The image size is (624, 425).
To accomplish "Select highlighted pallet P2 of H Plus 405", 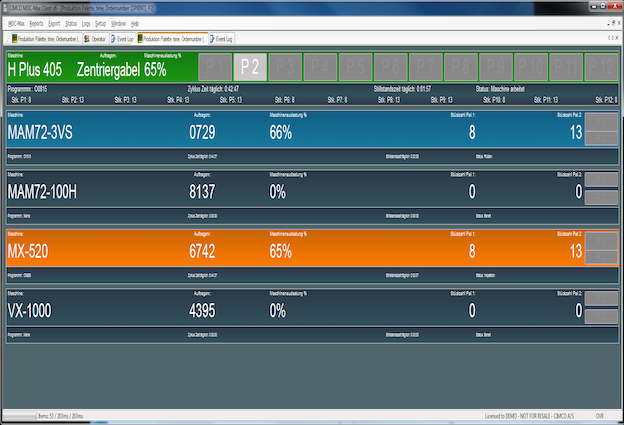I will [x=250, y=67].
